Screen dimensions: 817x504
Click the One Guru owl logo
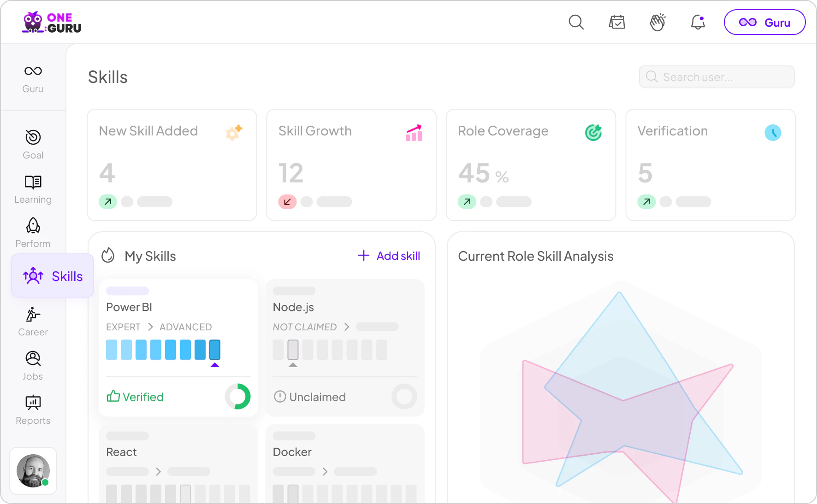52,23
